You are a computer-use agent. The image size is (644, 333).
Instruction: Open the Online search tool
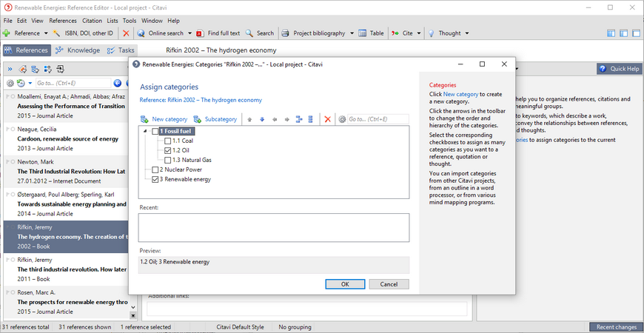coord(160,33)
